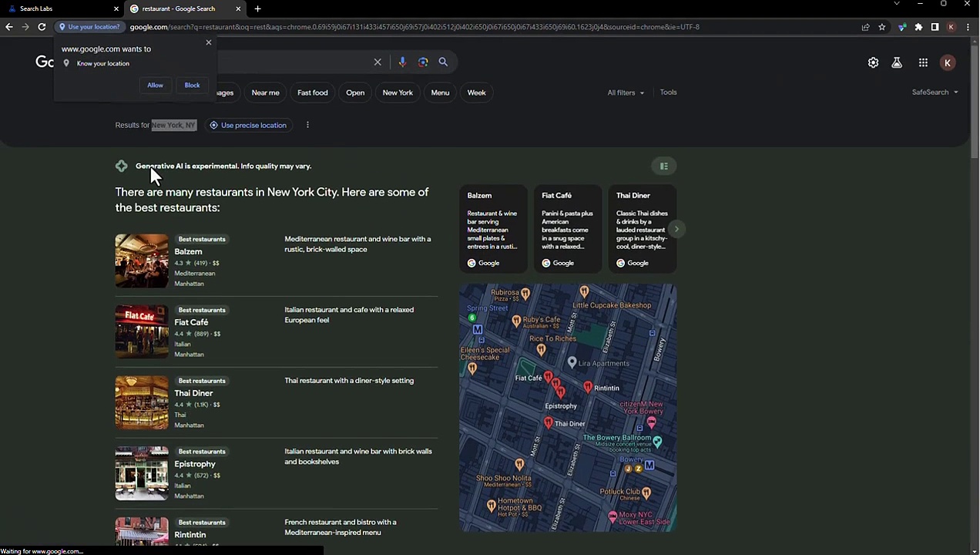The width and height of the screenshot is (980, 555).
Task: Open location options three-dot menu
Action: pyautogui.click(x=307, y=125)
